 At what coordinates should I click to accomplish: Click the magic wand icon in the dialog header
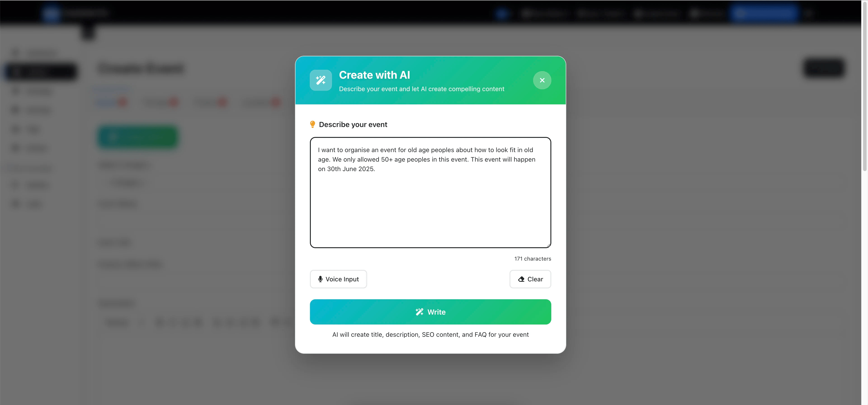point(321,80)
